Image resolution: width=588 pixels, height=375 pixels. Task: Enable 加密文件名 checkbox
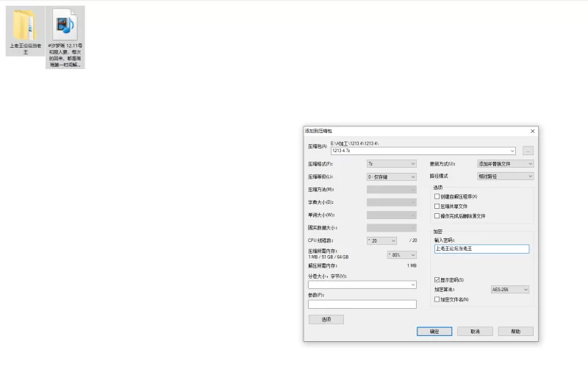(x=437, y=299)
